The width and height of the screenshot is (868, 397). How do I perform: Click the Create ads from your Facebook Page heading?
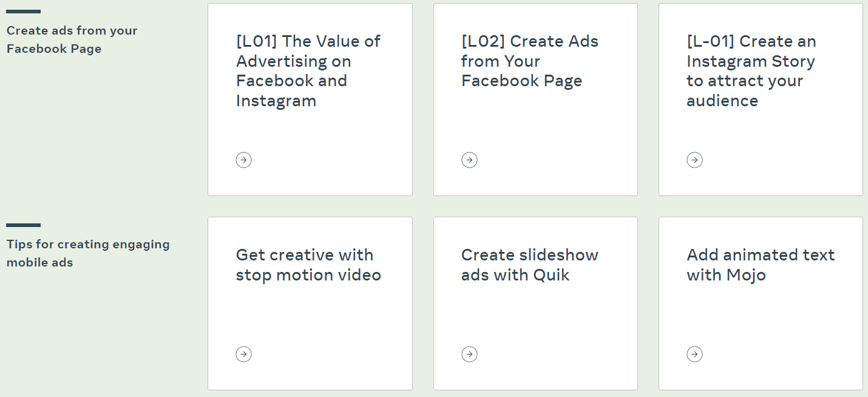click(x=72, y=39)
